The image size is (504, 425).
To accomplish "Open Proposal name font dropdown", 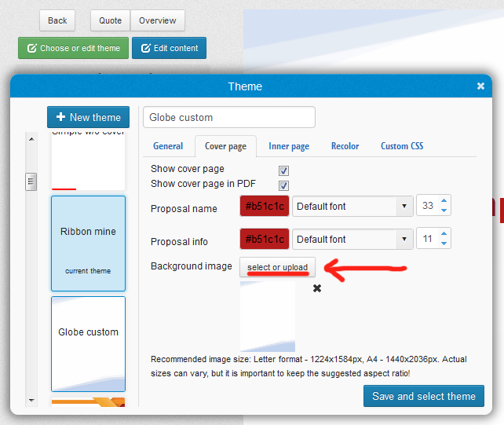I will click(352, 207).
